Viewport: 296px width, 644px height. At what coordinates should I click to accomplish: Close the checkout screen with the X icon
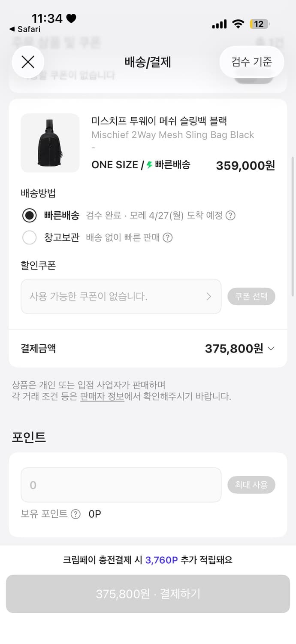28,62
